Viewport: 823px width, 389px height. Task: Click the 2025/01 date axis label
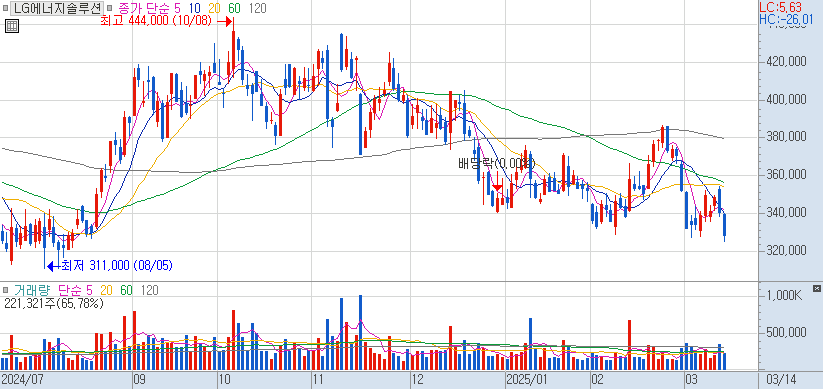527,379
